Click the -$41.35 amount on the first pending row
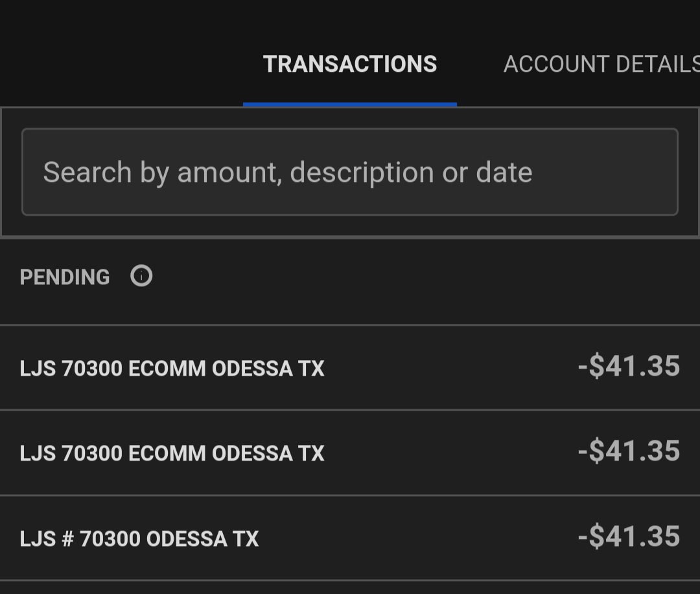The height and width of the screenshot is (594, 700). coord(629,367)
